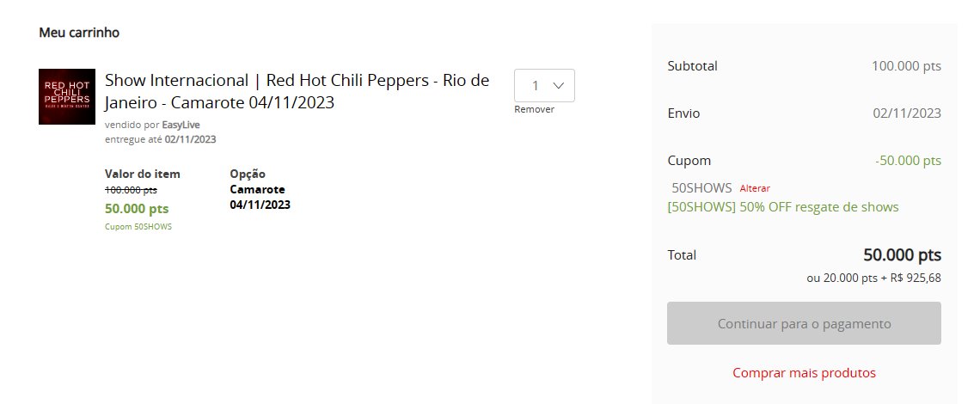Click the green 50.000 pts item price

137,208
